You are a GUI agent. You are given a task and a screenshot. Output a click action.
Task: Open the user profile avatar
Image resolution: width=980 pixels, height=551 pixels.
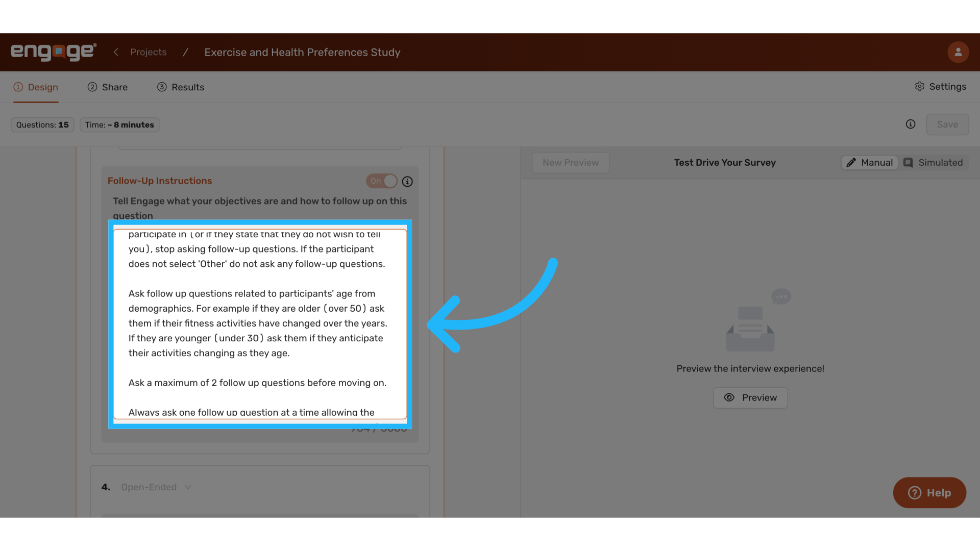(x=958, y=52)
